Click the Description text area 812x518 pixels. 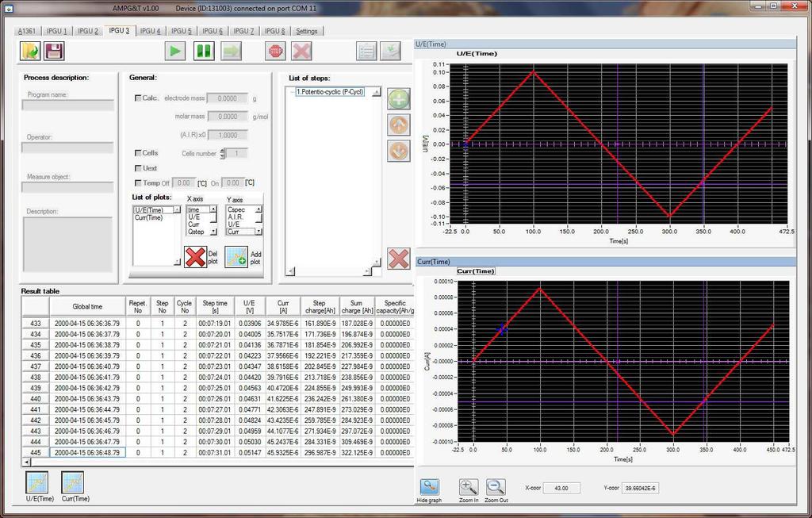(x=68, y=244)
